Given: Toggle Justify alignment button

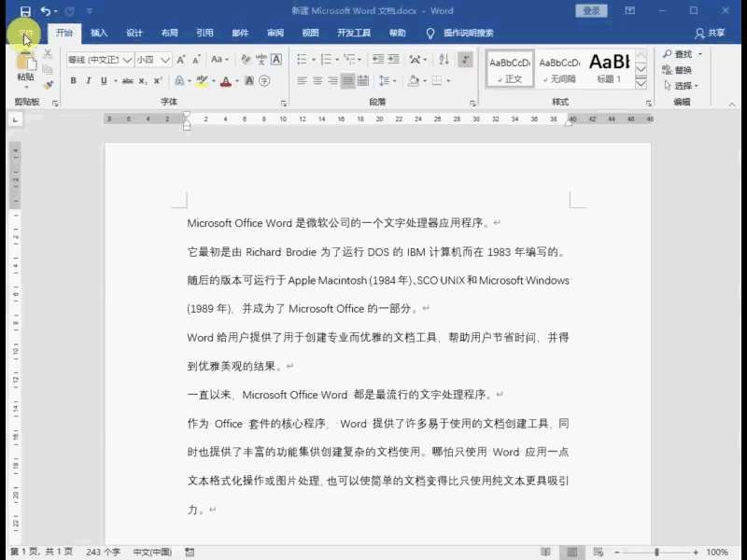Looking at the screenshot, I should [x=348, y=80].
